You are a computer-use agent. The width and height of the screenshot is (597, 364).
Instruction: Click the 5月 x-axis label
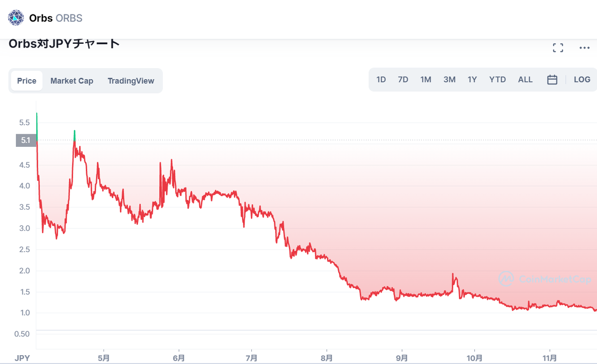[104, 358]
